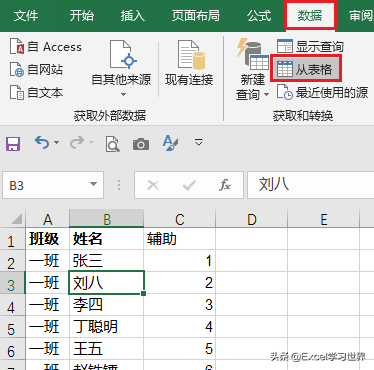Select row 2 header
374x370 pixels.
point(13,261)
